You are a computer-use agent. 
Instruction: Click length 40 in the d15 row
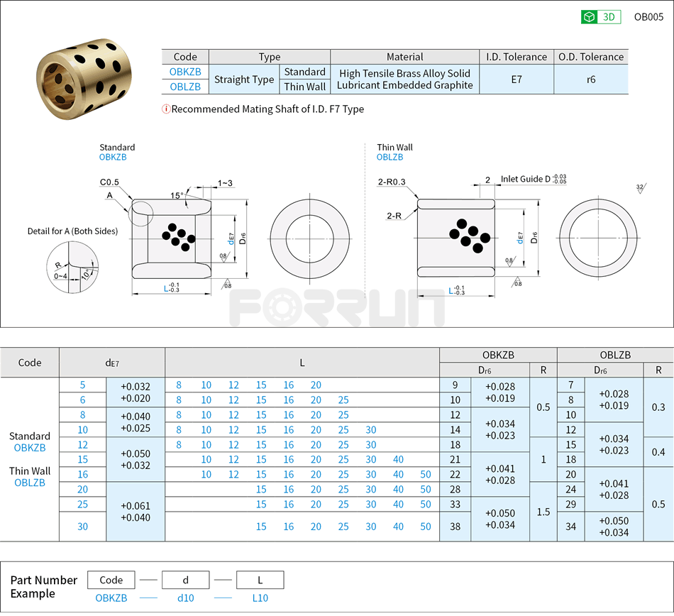399,460
